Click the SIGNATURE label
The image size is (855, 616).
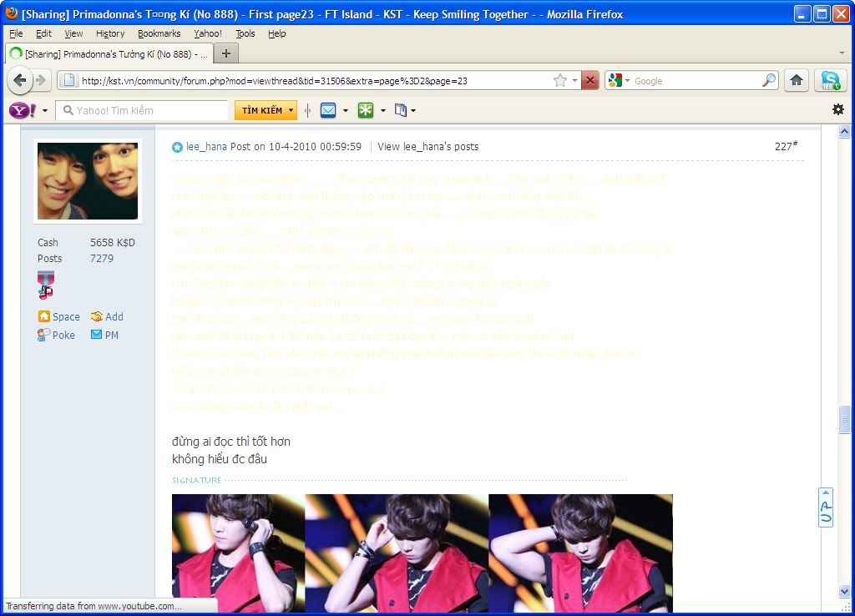196,480
